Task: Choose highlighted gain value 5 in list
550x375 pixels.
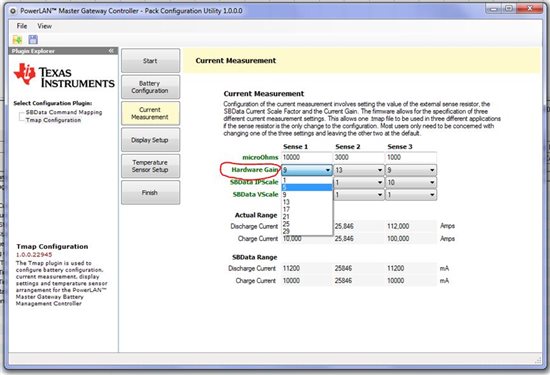Action: (x=307, y=187)
